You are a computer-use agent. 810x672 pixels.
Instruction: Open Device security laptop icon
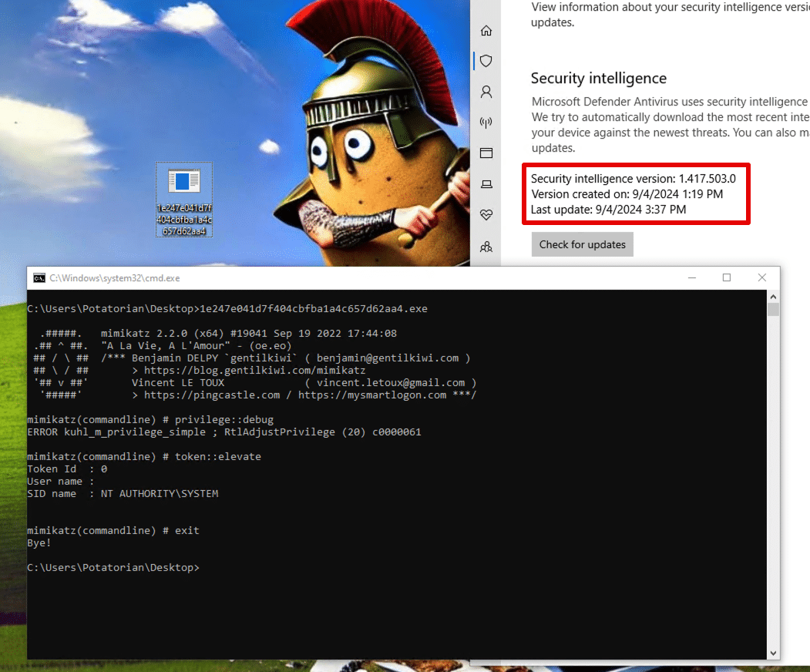click(486, 184)
